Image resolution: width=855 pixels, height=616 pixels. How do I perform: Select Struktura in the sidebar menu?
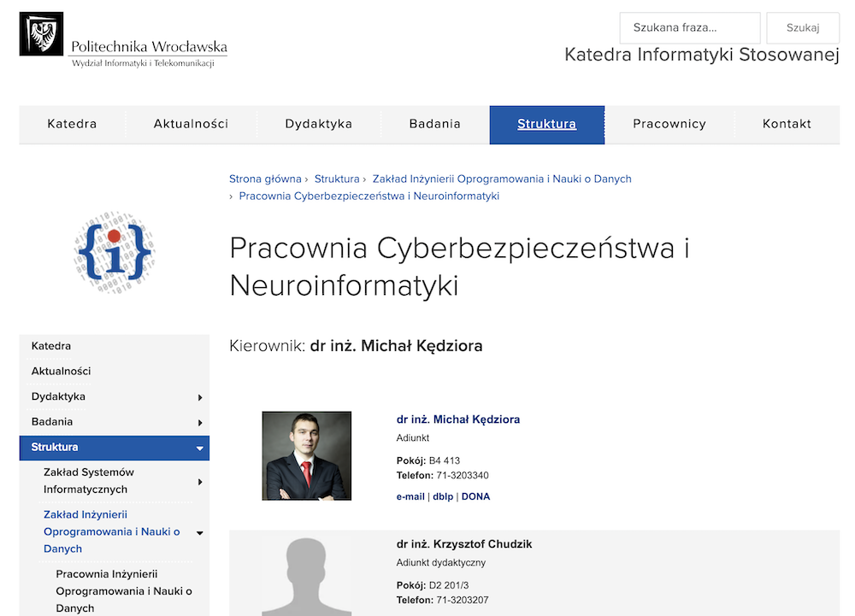click(55, 447)
